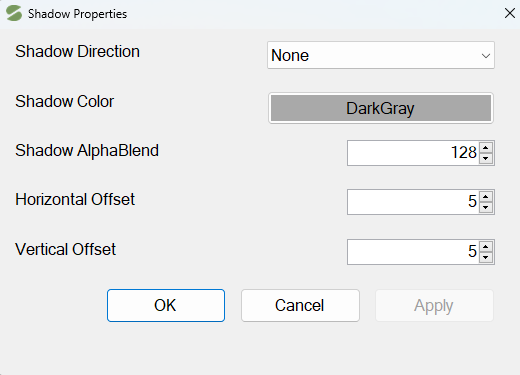
Task: Close the Shadow Properties dialog window
Action: point(510,14)
